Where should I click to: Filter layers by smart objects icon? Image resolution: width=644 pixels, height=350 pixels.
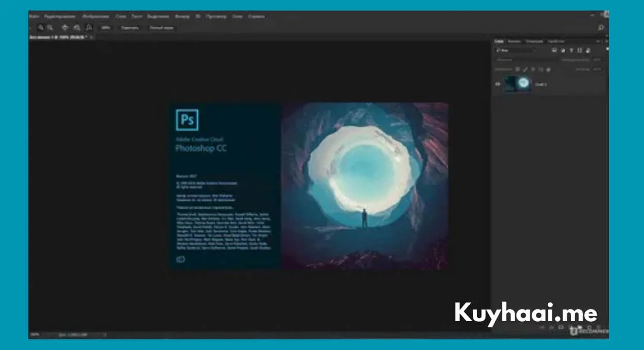coord(588,50)
